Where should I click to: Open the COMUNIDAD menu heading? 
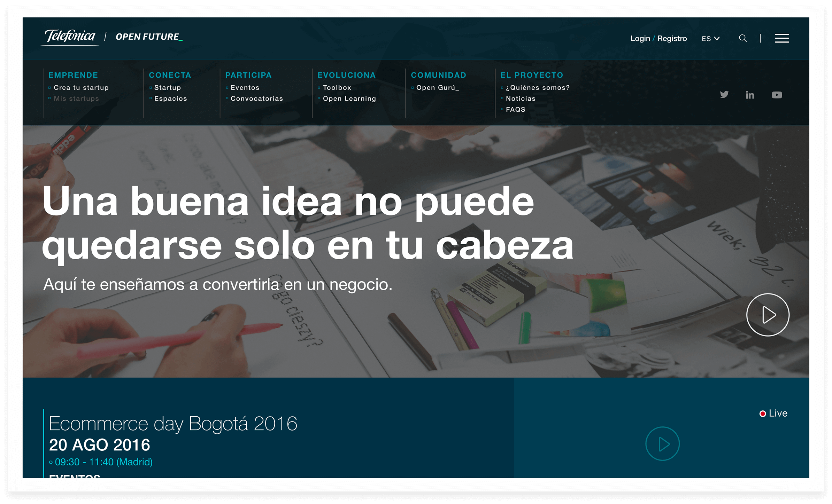pos(439,75)
